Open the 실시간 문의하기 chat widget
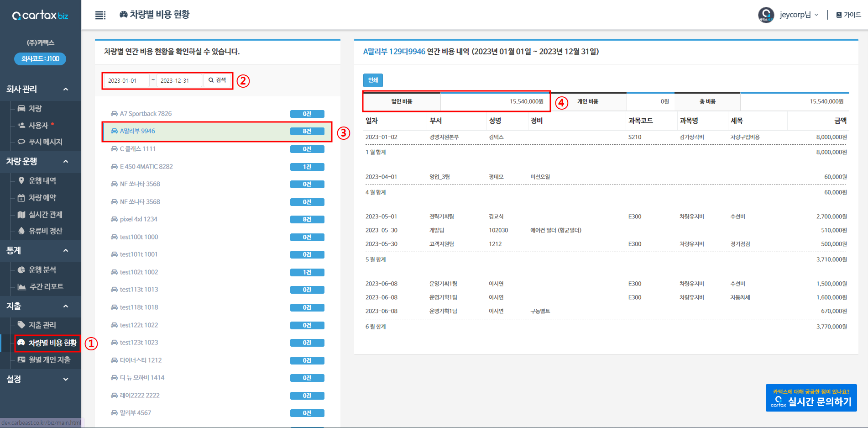The width and height of the screenshot is (868, 428). [811, 398]
